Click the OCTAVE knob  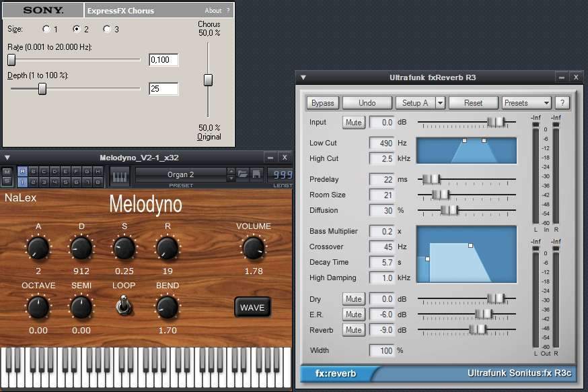pyautogui.click(x=38, y=307)
